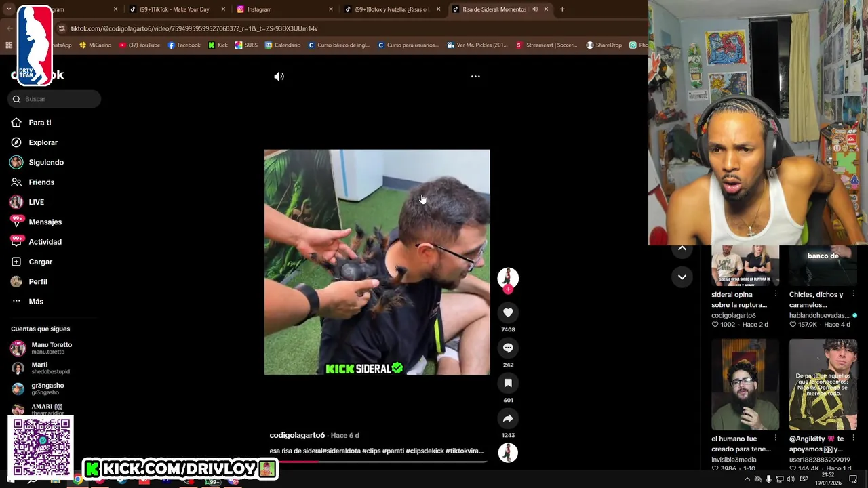The image size is (868, 488).
Task: Click the #clipsdekick hashtag in the caption
Action: coord(425,451)
